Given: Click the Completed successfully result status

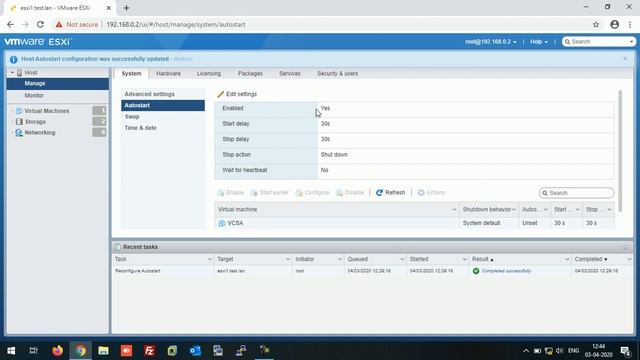Looking at the screenshot, I should coord(502,271).
